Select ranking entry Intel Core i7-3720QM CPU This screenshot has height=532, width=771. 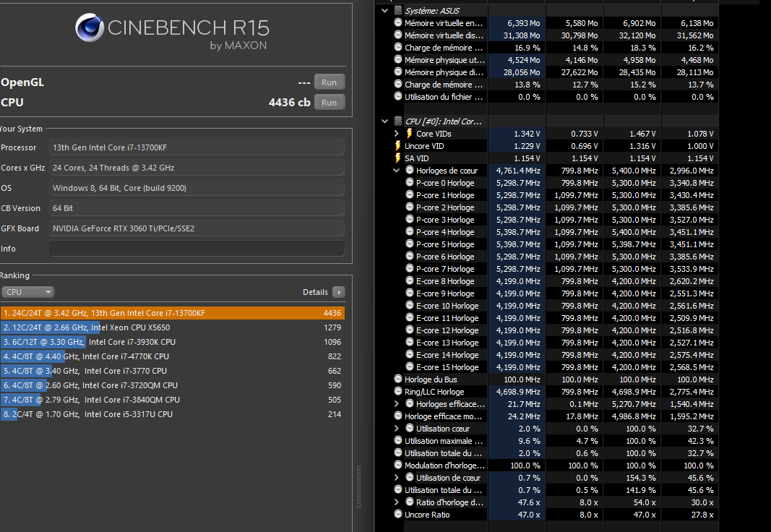tap(172, 385)
